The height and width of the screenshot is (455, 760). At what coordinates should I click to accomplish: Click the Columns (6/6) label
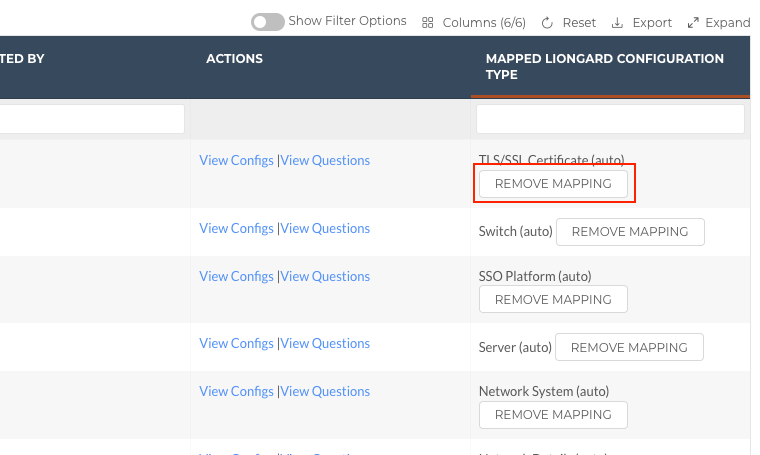pyautogui.click(x=484, y=23)
